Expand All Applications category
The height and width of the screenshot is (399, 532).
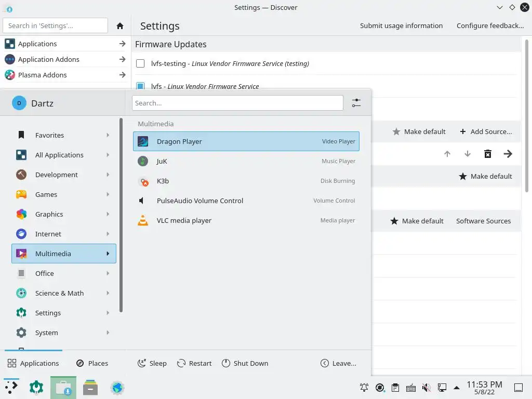pos(64,155)
